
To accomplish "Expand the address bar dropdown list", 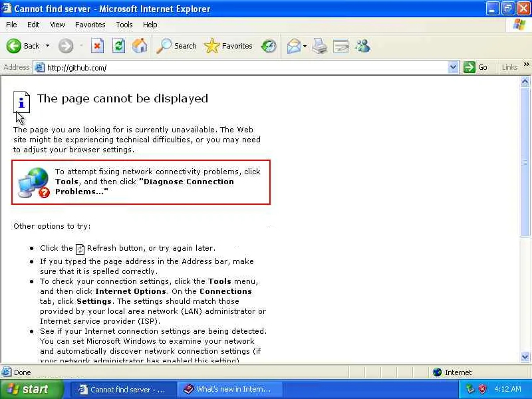I will coord(454,68).
